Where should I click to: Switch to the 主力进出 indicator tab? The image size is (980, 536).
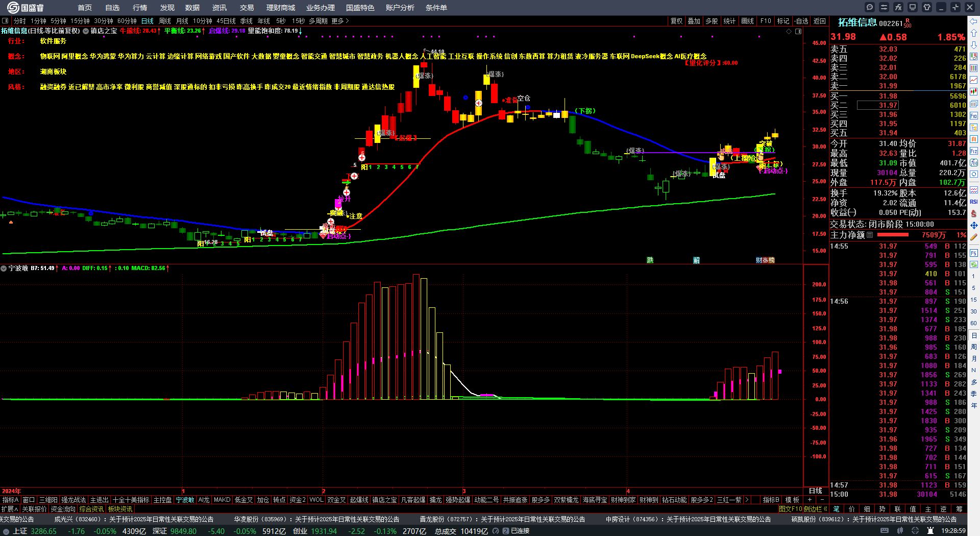(x=100, y=500)
